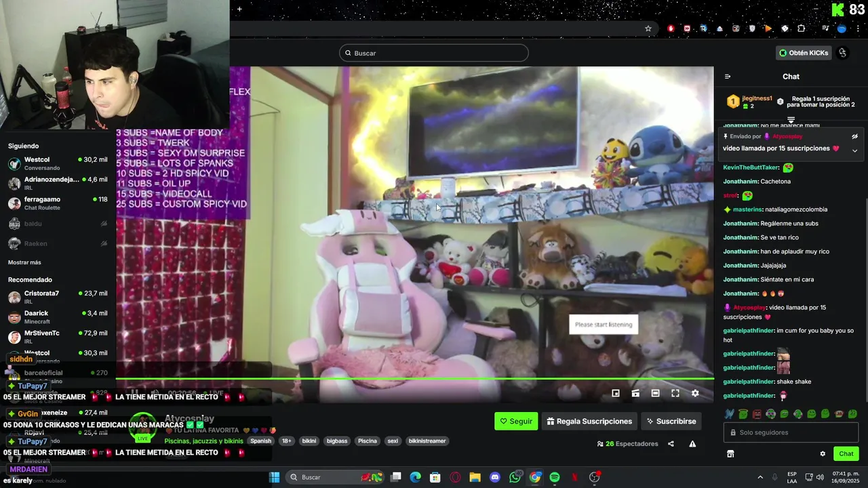Viewport: 868px width, 488px height.
Task: Open the 26 Espectadores viewer count
Action: pyautogui.click(x=628, y=444)
